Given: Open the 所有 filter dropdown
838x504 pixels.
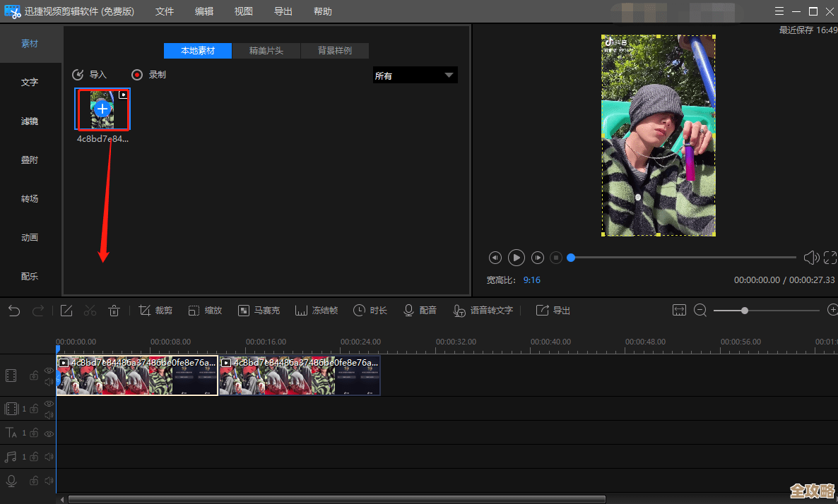Looking at the screenshot, I should [x=415, y=76].
